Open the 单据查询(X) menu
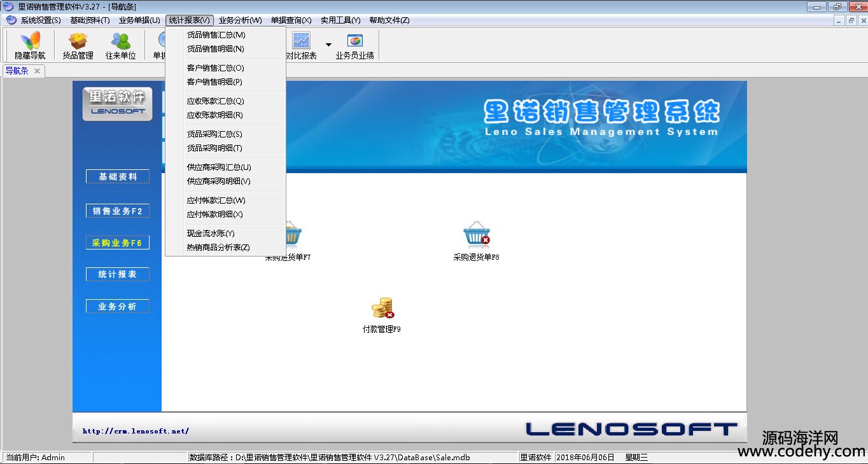868x464 pixels. 291,20
